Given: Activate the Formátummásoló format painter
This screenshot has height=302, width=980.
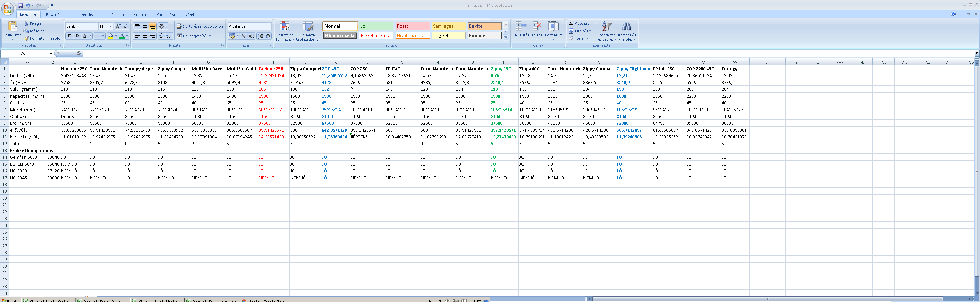Looking at the screenshot, I should click(42, 38).
